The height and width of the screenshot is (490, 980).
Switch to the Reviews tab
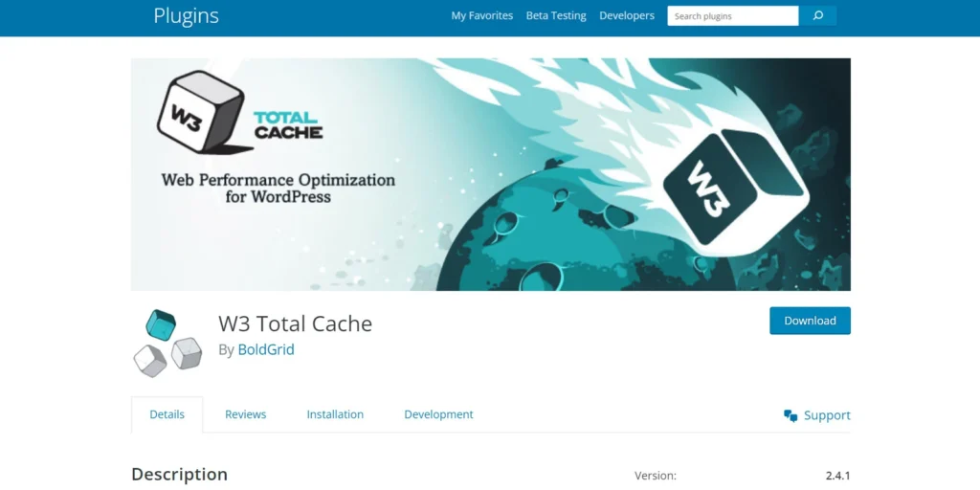(x=246, y=414)
